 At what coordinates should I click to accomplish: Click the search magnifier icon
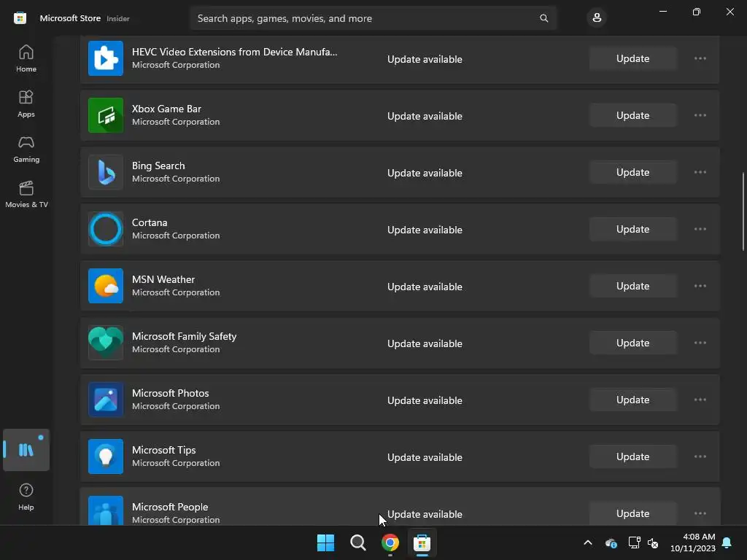point(544,18)
